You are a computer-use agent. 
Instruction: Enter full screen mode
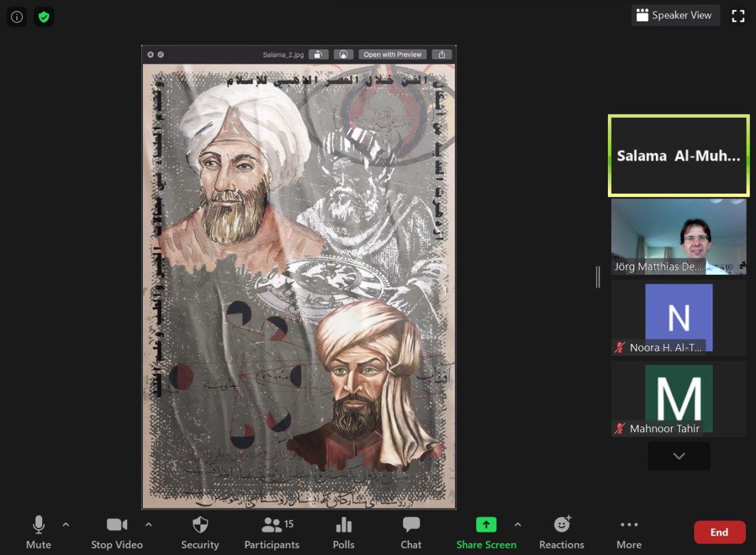click(x=738, y=16)
